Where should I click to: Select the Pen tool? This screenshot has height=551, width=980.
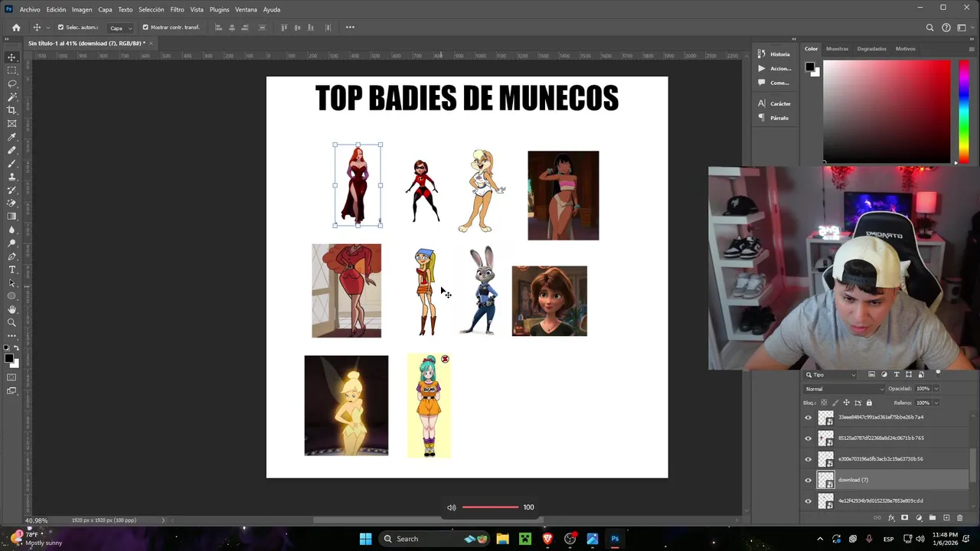11,256
